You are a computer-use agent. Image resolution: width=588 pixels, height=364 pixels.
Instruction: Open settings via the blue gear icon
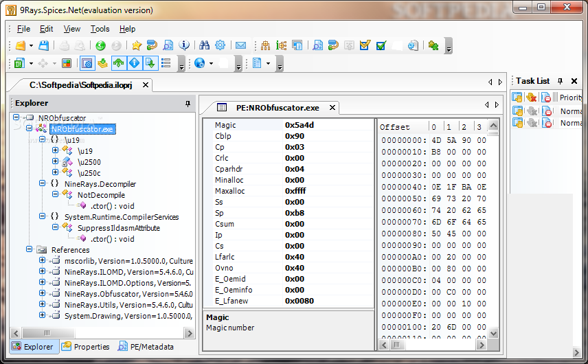pos(220,46)
